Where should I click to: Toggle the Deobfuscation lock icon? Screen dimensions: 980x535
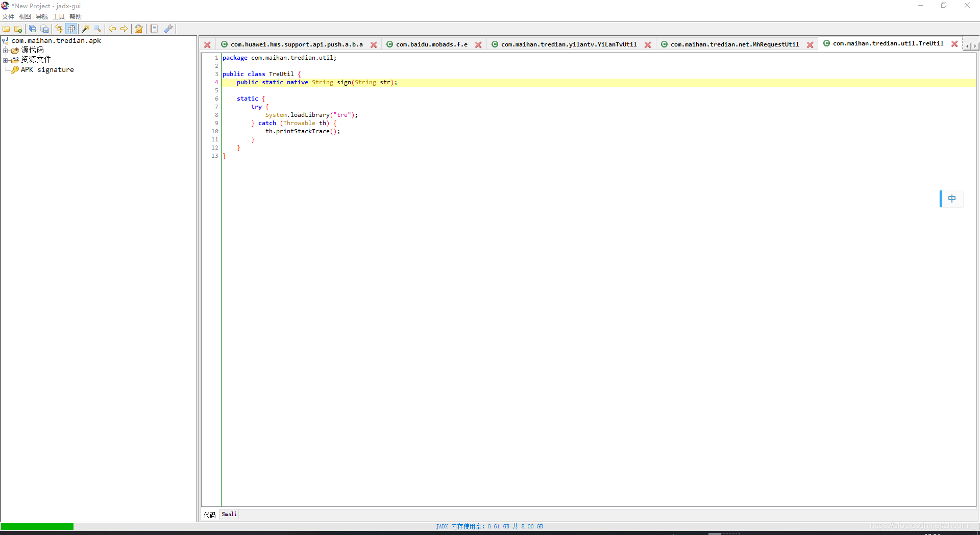138,29
